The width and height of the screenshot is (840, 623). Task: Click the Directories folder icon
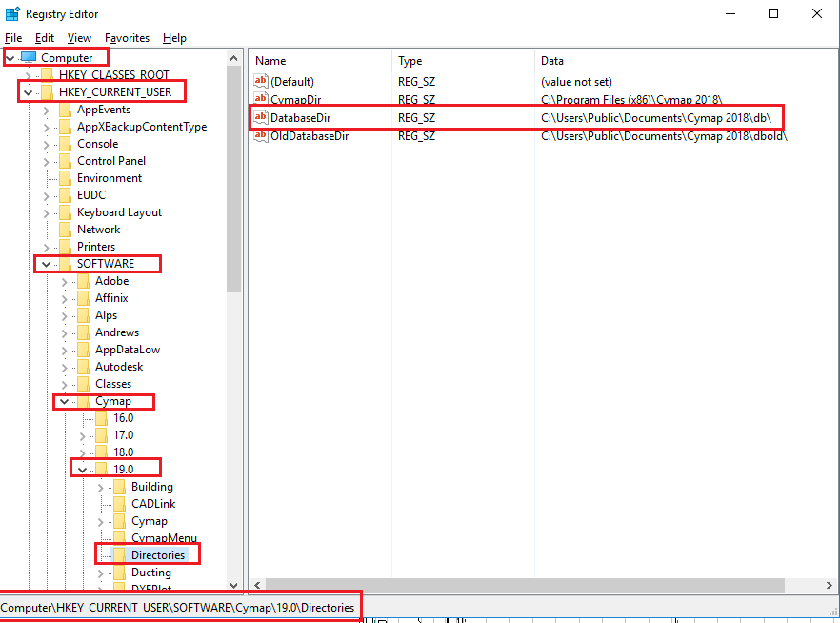tap(120, 555)
